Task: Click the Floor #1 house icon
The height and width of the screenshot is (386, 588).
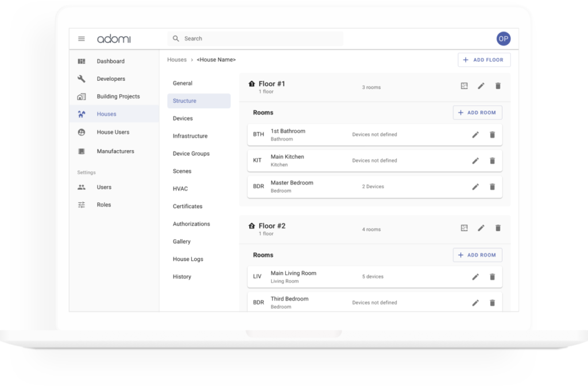Action: (x=252, y=84)
